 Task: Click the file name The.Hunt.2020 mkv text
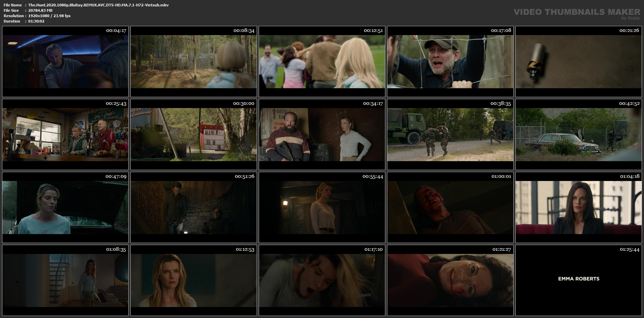point(98,5)
